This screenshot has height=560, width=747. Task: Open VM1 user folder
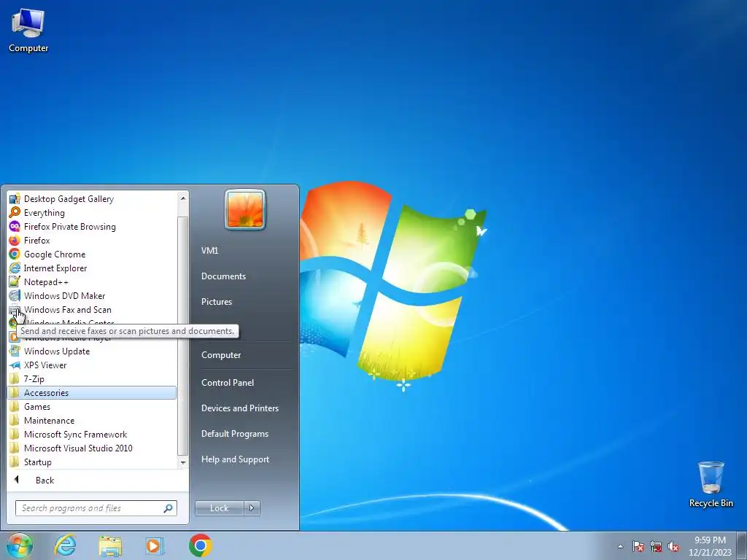[209, 251]
